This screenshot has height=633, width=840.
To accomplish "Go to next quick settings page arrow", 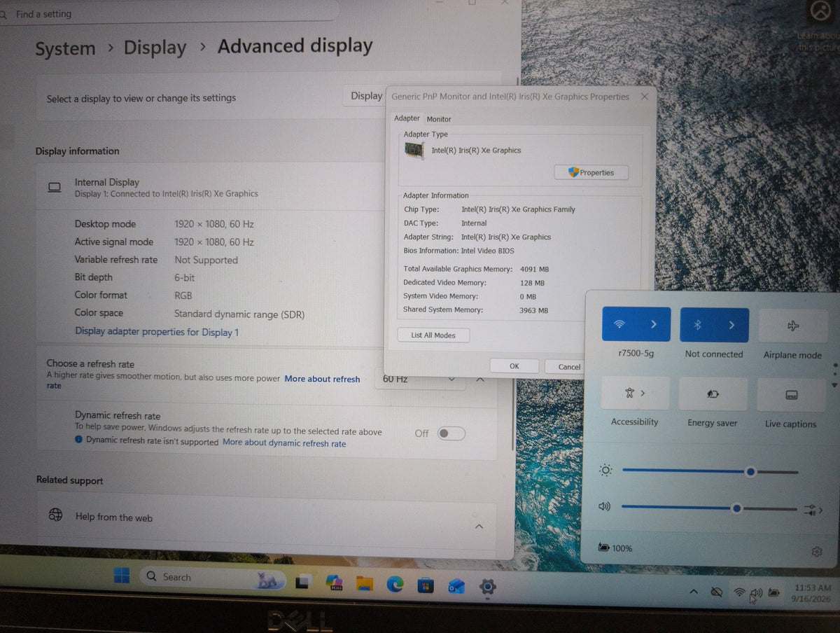I will click(834, 385).
